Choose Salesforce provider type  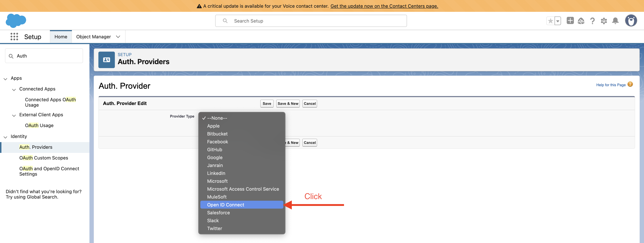242,213
